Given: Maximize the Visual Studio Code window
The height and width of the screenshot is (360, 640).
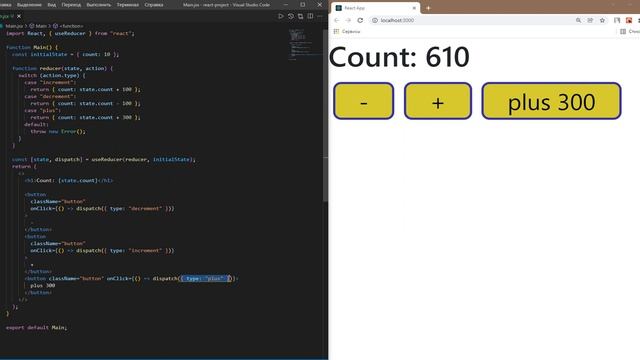Looking at the screenshot, I should coord(303,5).
